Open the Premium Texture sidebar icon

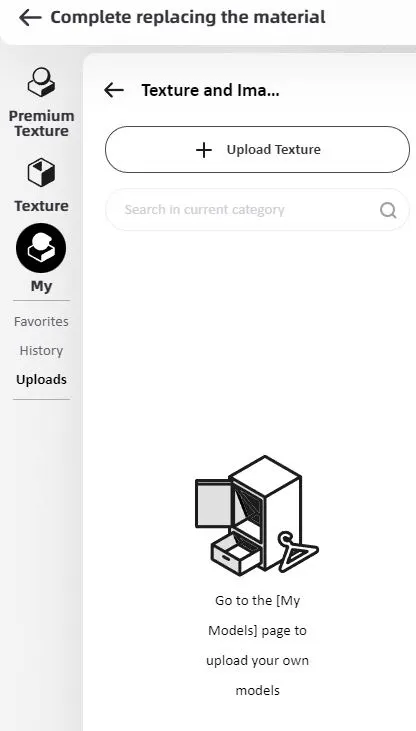coord(41,82)
